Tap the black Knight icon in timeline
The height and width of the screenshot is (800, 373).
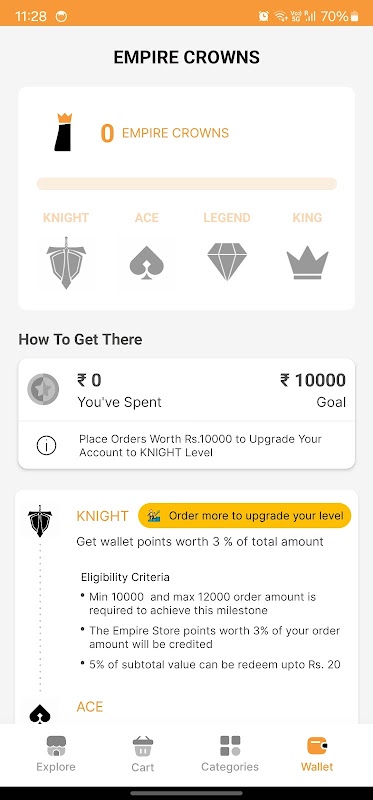[40, 521]
